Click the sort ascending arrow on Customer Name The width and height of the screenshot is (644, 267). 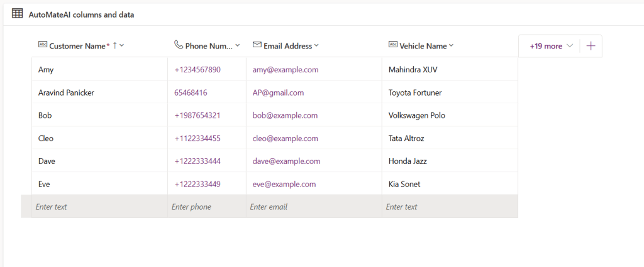[114, 45]
